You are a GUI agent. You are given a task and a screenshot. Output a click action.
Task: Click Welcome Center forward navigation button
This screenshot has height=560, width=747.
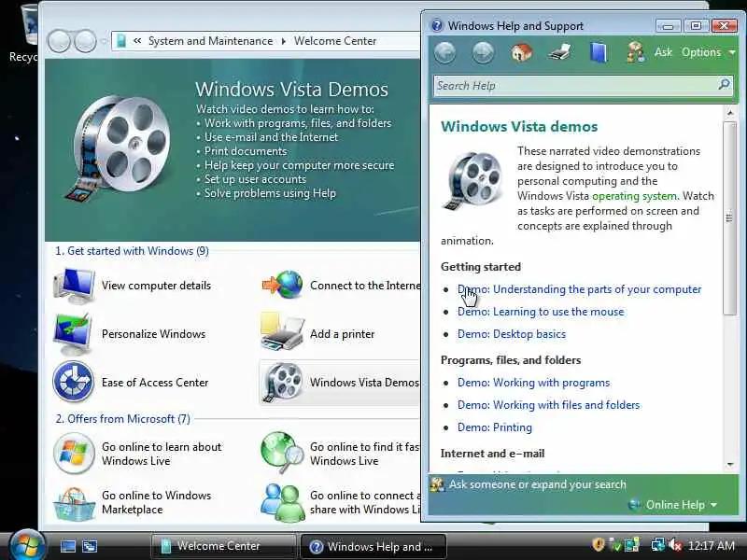pos(85,41)
